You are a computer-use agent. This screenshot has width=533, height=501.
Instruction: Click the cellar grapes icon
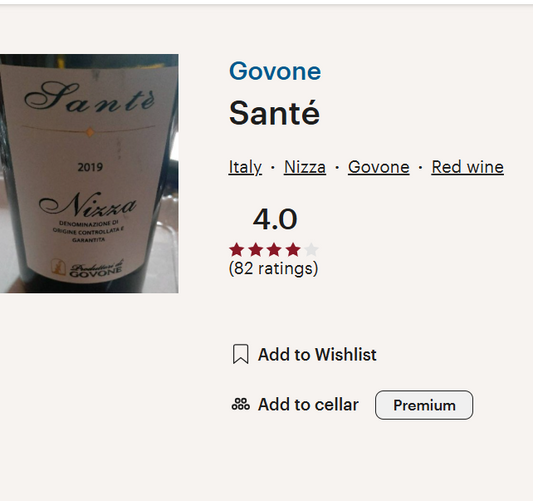241,404
